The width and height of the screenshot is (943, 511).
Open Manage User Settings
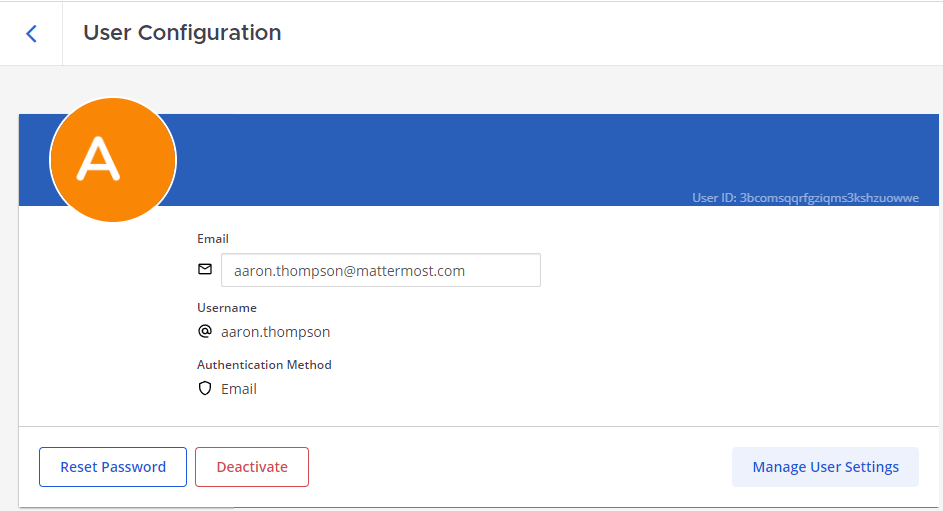825,467
